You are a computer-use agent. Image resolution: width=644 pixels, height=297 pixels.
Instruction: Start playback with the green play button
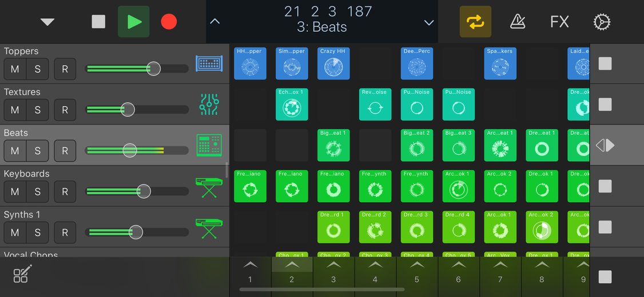[x=133, y=21]
